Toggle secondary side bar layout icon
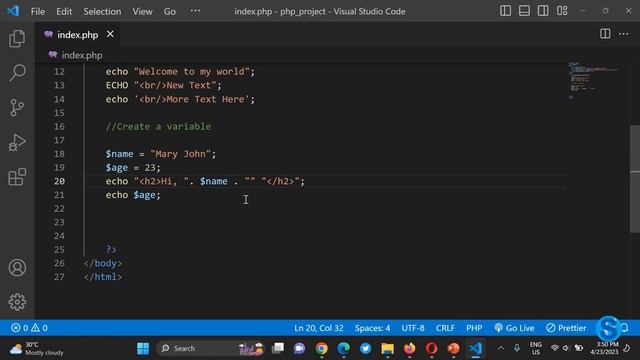This screenshot has height=360, width=640. [x=543, y=11]
